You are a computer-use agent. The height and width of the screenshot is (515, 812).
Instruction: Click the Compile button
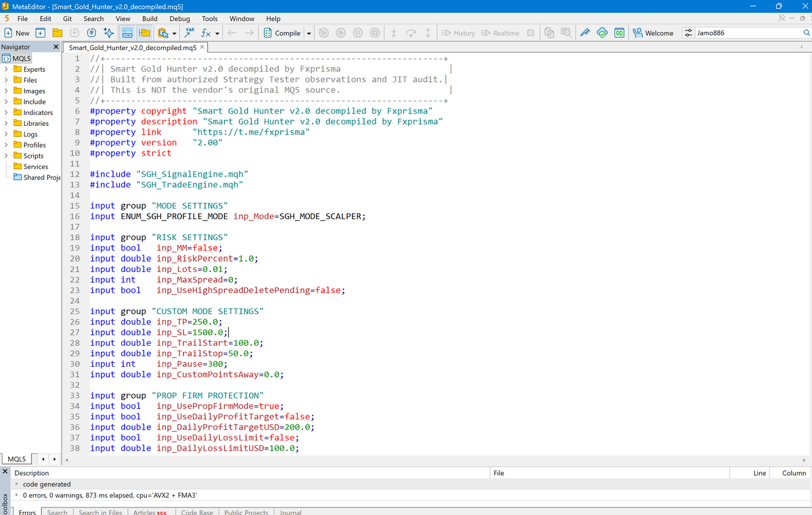(x=282, y=33)
